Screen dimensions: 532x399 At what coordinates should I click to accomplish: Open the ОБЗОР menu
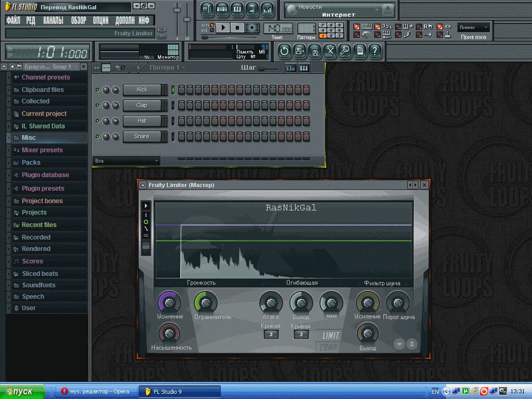(79, 20)
